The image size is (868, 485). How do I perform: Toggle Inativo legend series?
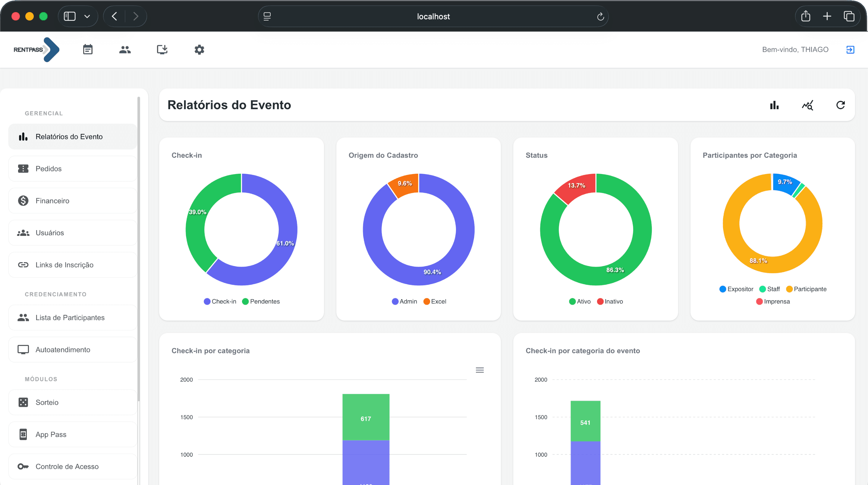(610, 301)
